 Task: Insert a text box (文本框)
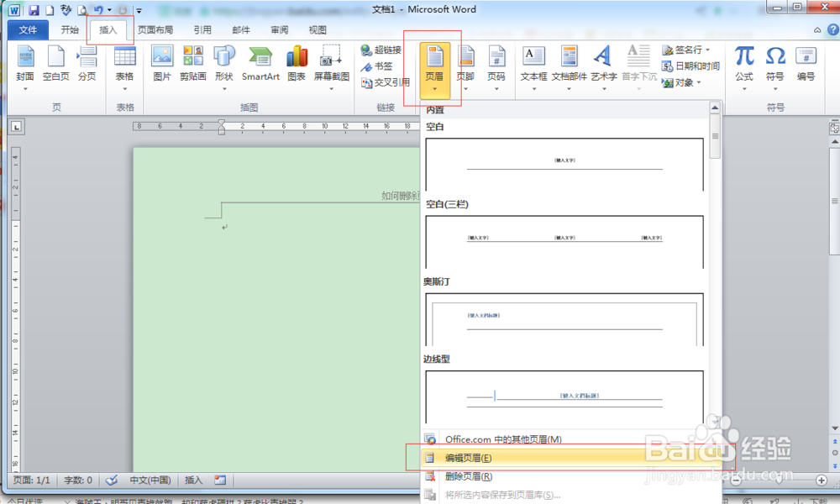(x=533, y=69)
